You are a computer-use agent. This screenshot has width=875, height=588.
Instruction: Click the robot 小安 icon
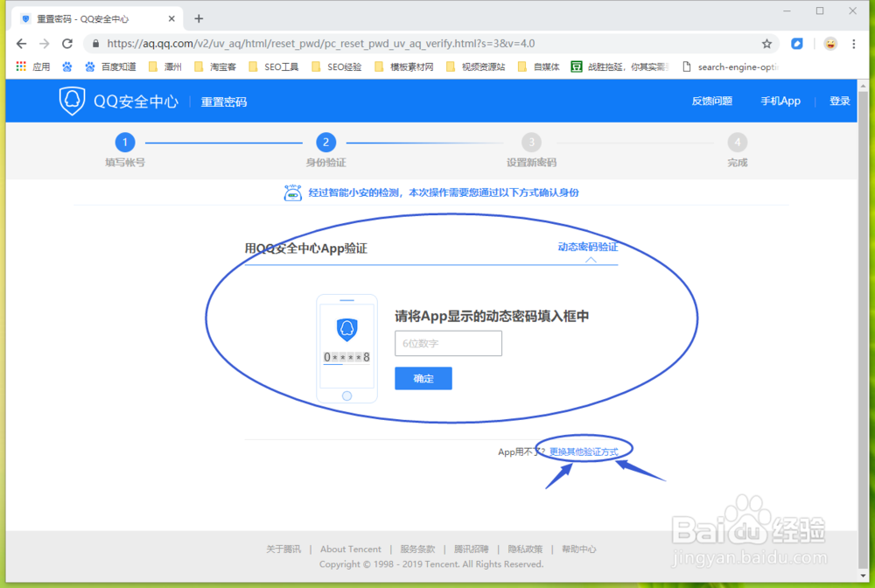click(x=292, y=192)
